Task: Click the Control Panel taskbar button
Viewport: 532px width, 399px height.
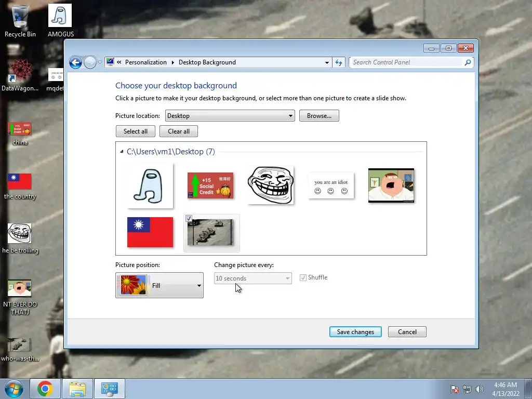Action: (110, 389)
